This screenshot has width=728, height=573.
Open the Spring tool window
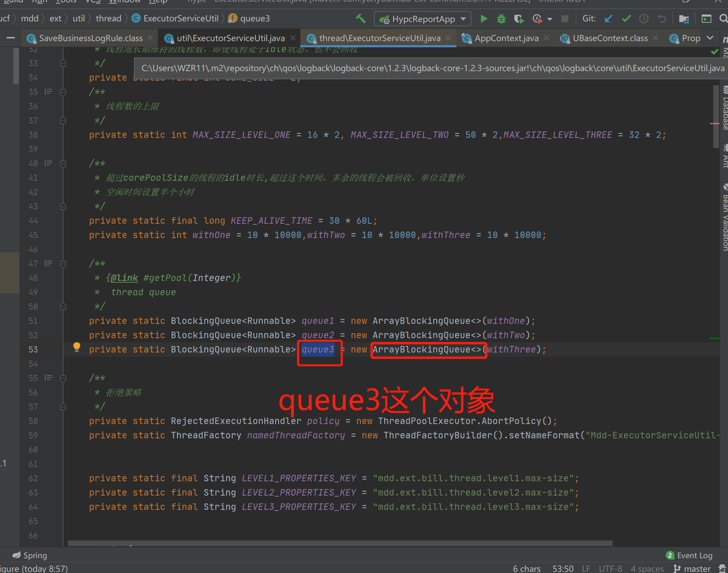[30, 555]
